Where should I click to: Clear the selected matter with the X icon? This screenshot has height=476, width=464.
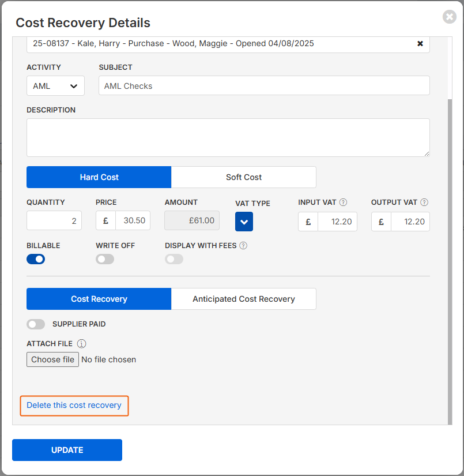click(420, 44)
